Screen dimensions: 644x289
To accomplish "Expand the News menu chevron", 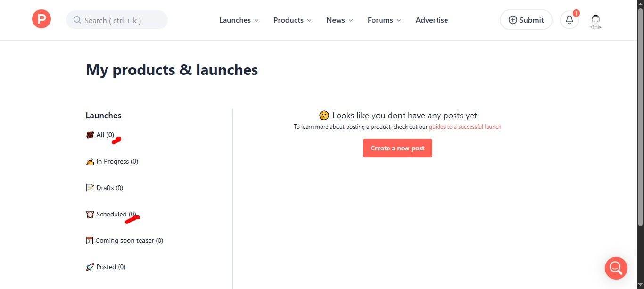I will coord(351,20).
